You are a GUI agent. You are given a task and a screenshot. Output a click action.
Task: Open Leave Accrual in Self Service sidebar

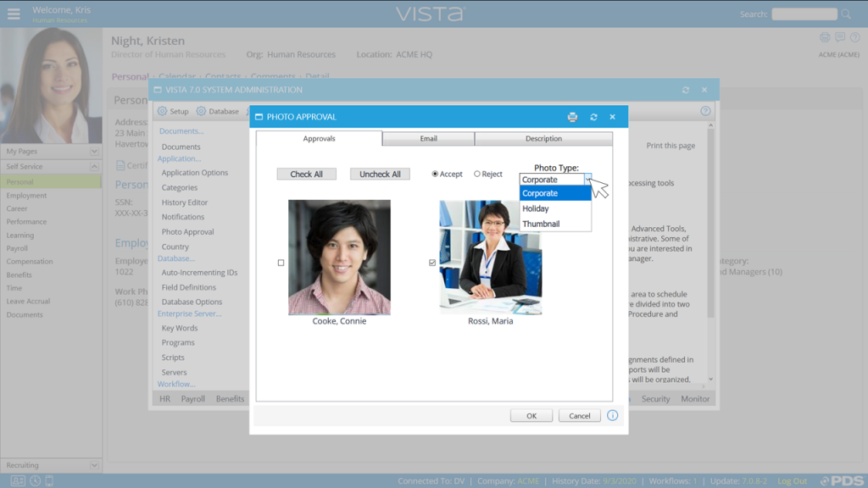pos(28,301)
